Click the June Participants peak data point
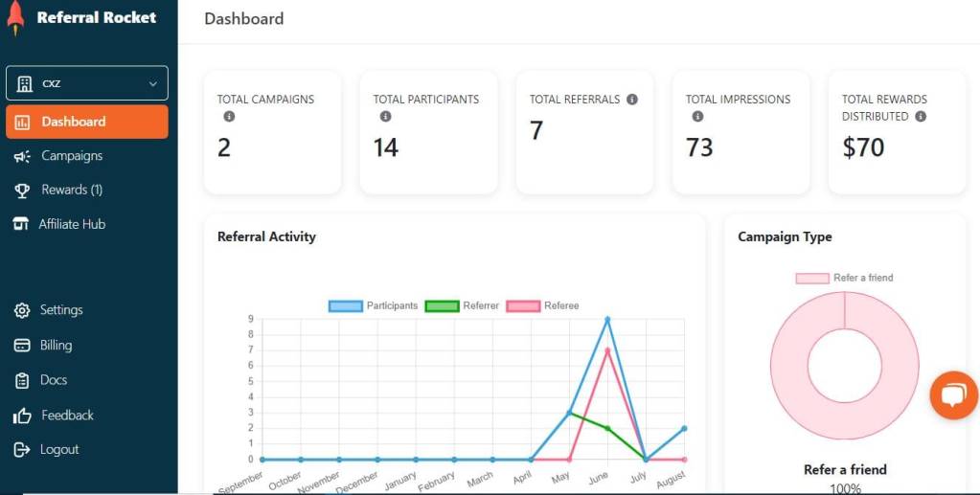980x495 pixels. [x=607, y=320]
